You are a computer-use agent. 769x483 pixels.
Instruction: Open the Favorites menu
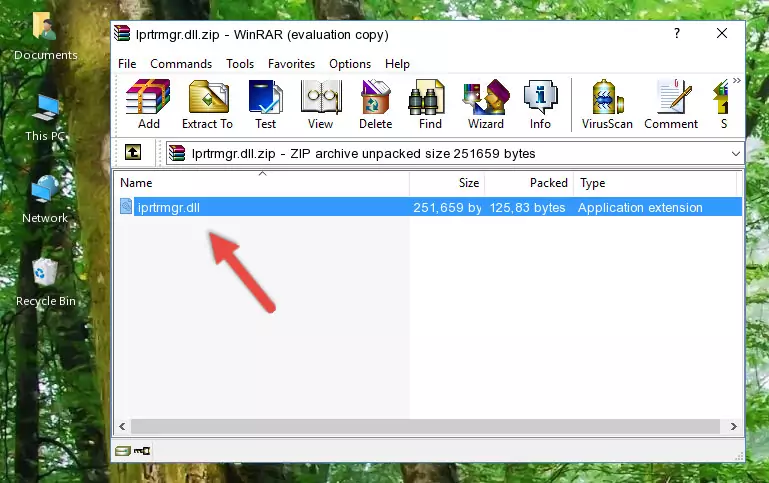click(291, 64)
